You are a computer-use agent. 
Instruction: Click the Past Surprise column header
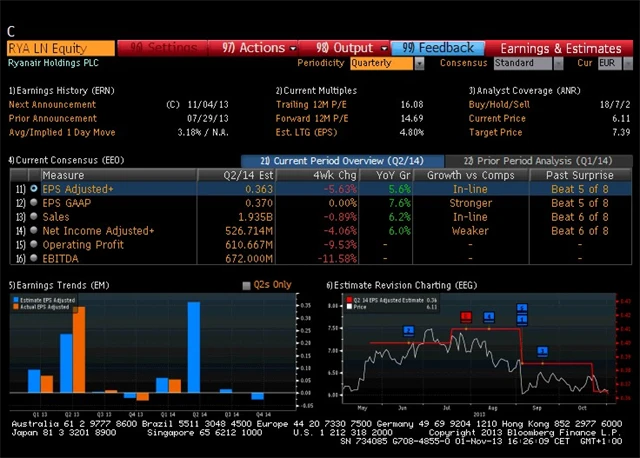click(580, 175)
